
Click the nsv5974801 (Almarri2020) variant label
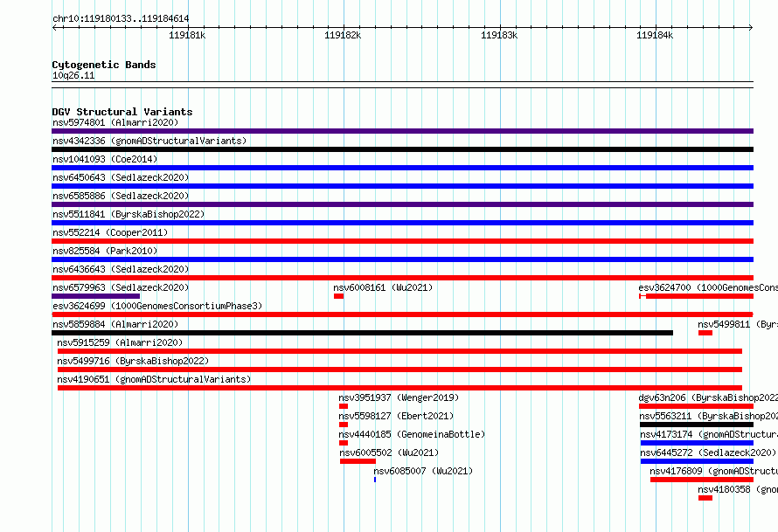pos(115,122)
